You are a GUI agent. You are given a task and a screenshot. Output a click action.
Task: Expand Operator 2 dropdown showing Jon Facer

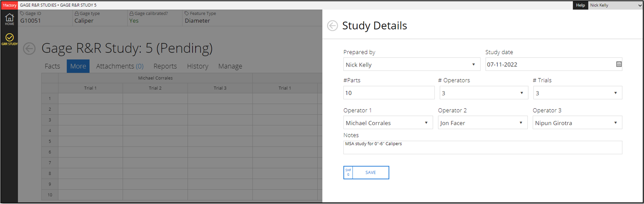tap(482, 123)
